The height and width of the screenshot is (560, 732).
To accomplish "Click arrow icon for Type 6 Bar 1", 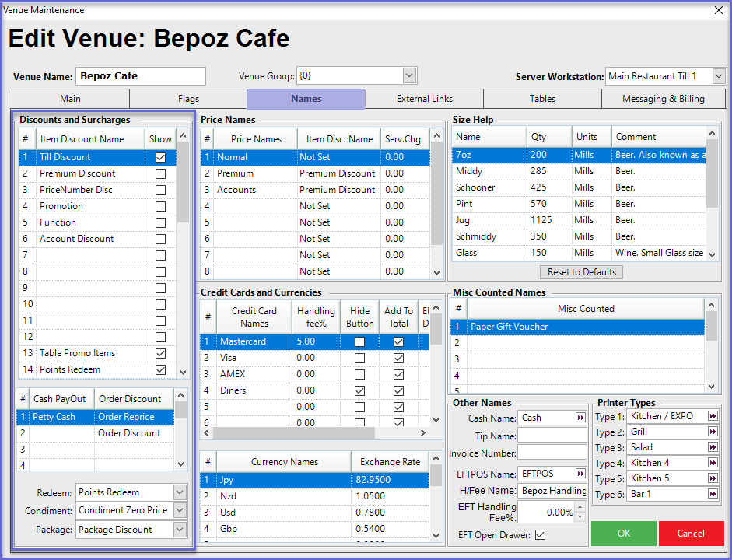I will pyautogui.click(x=713, y=494).
